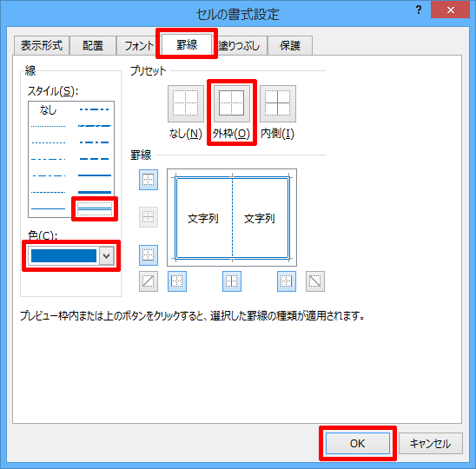Open the フォント tab

[x=139, y=45]
